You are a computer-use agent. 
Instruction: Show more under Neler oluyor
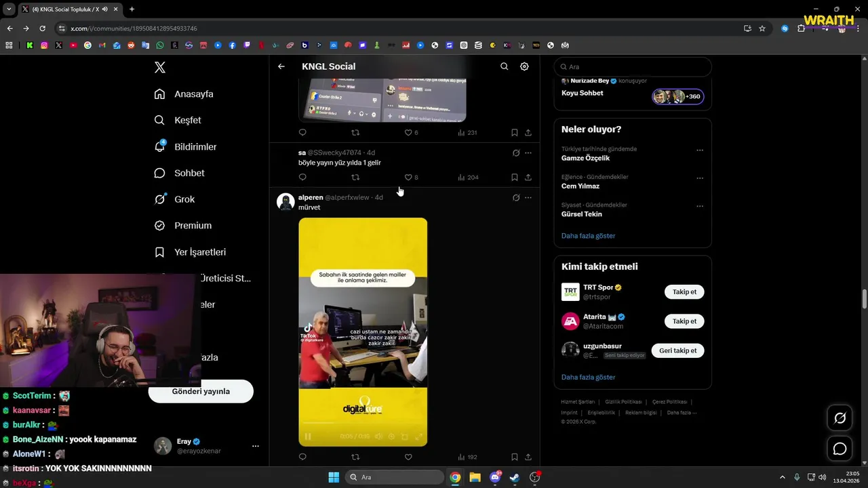pos(589,236)
